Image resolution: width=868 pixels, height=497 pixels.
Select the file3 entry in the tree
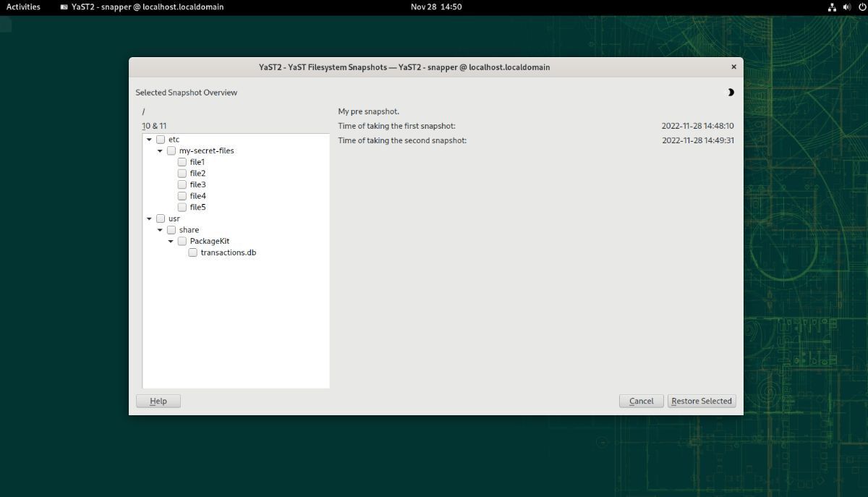coord(197,184)
